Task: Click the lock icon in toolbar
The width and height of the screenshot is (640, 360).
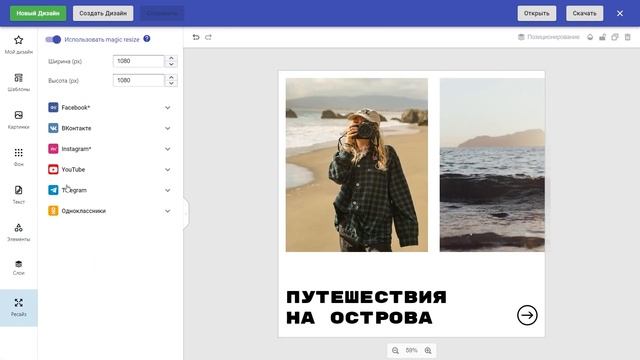Action: click(602, 37)
